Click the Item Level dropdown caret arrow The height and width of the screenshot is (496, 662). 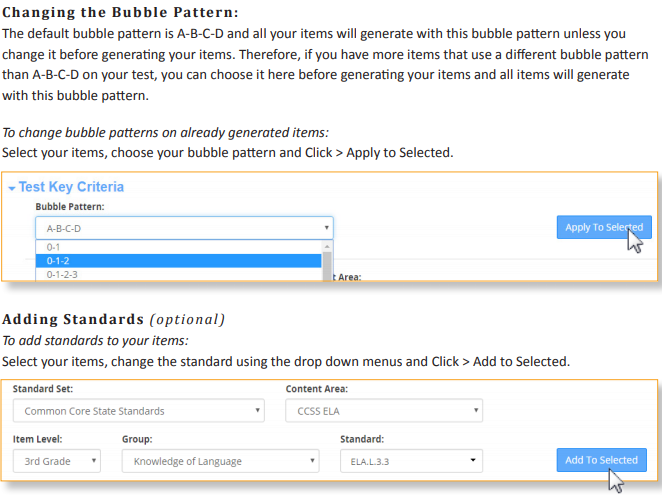pos(94,461)
